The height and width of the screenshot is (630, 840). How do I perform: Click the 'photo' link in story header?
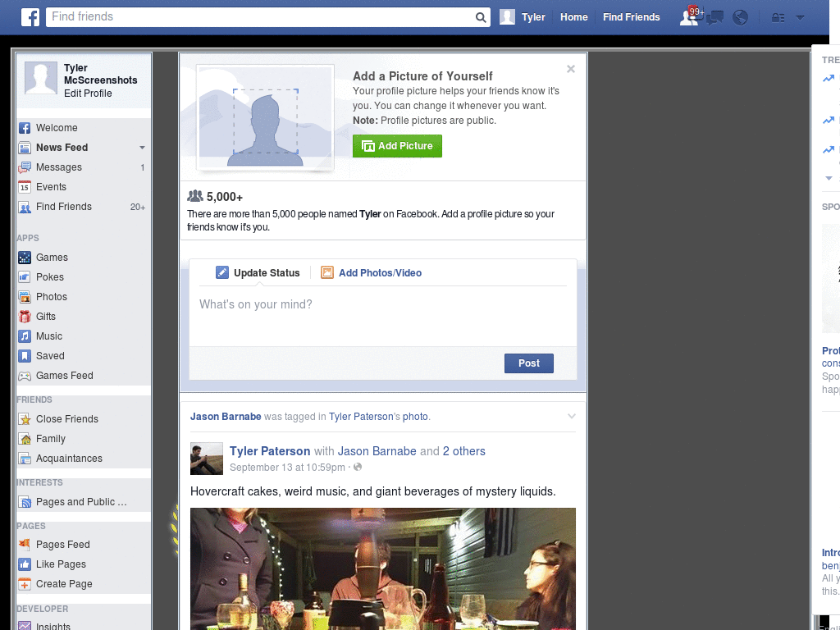415,416
